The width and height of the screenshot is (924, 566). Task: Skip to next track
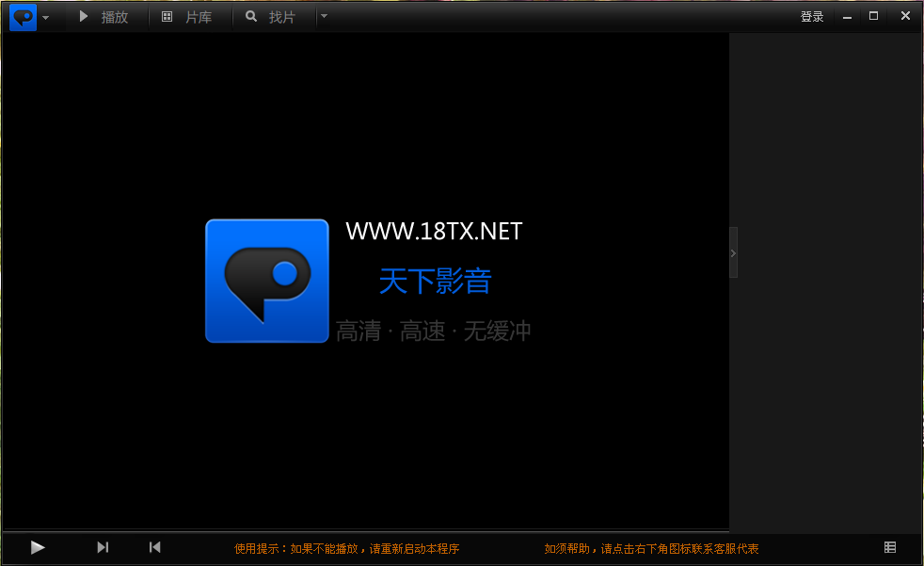[103, 547]
